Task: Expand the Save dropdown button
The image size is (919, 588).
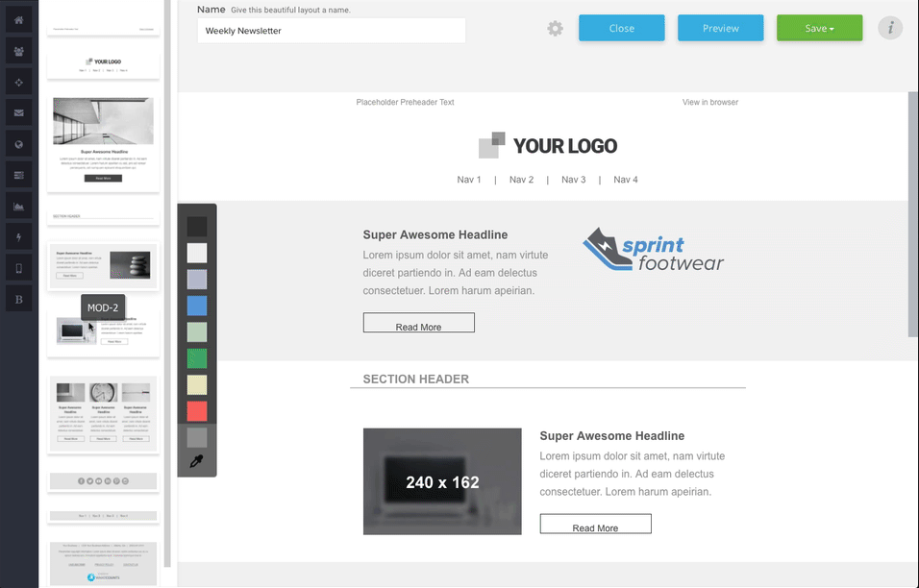Action: (x=819, y=28)
